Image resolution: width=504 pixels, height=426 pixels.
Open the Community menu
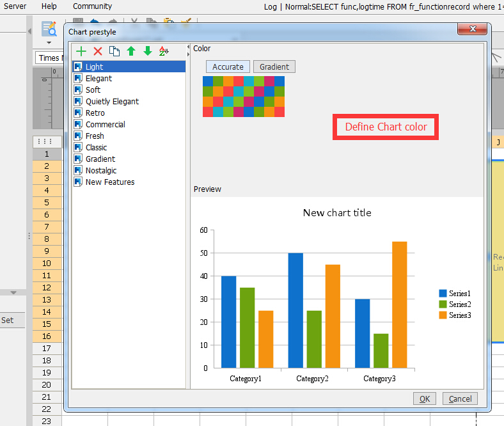point(92,6)
